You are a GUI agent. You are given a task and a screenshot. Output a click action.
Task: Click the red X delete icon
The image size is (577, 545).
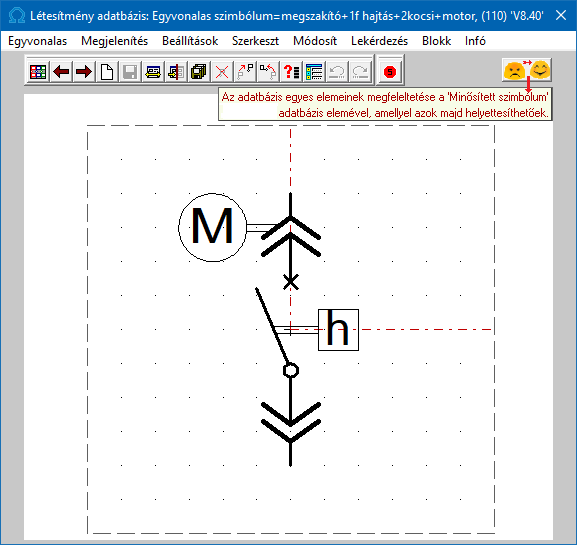(222, 72)
